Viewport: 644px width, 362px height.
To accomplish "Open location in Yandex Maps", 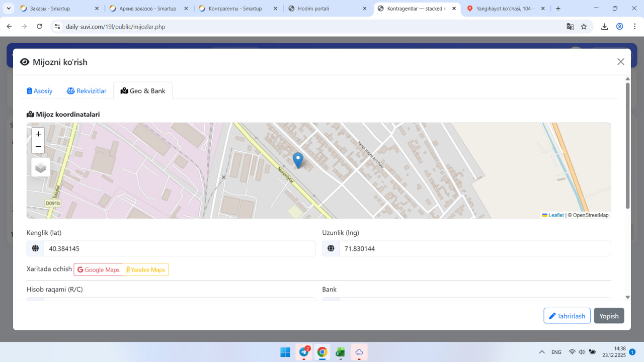I will pyautogui.click(x=146, y=270).
